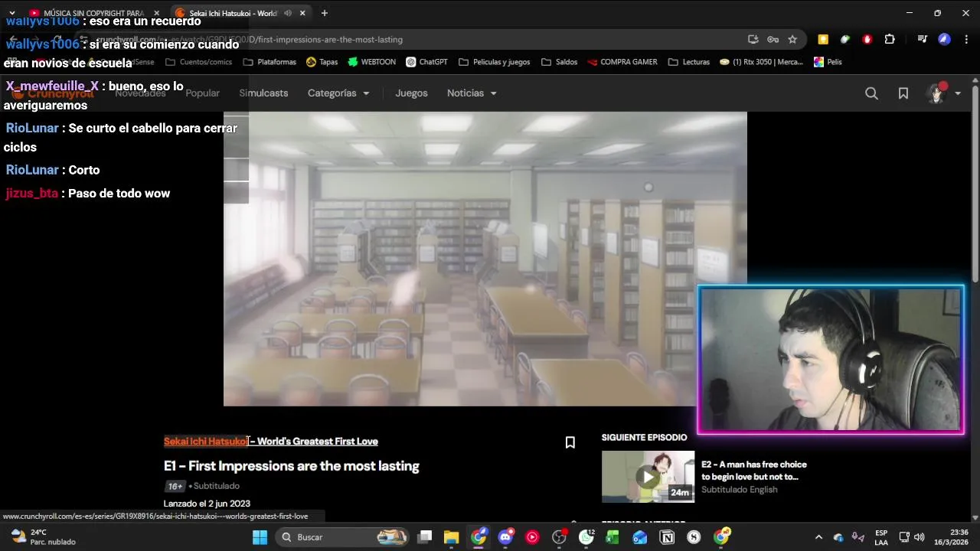
Task: Open the Windows Start menu
Action: coord(260,537)
